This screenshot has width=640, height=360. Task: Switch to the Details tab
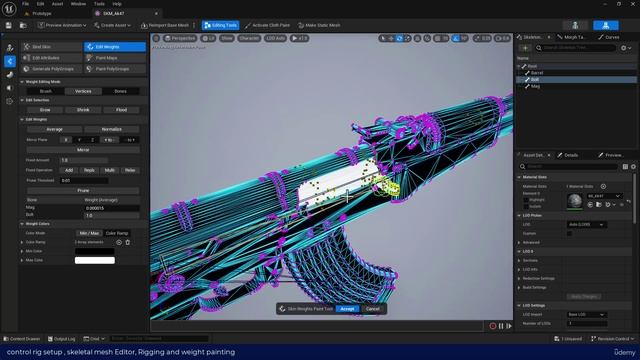coord(571,156)
